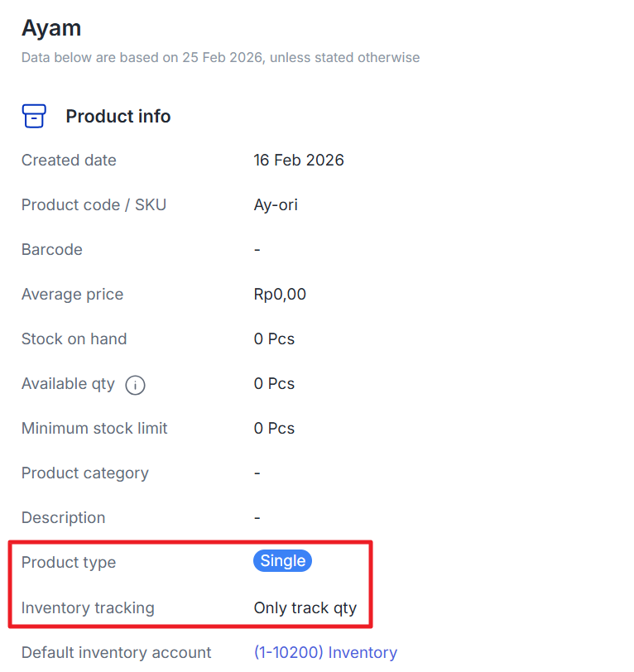Select the Available qty 0 Pcs value
Image resolution: width=634 pixels, height=672 pixels.
coord(274,383)
